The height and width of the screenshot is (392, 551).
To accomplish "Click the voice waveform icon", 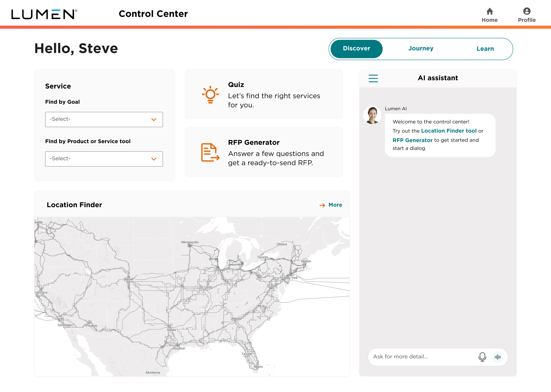I will click(x=497, y=357).
